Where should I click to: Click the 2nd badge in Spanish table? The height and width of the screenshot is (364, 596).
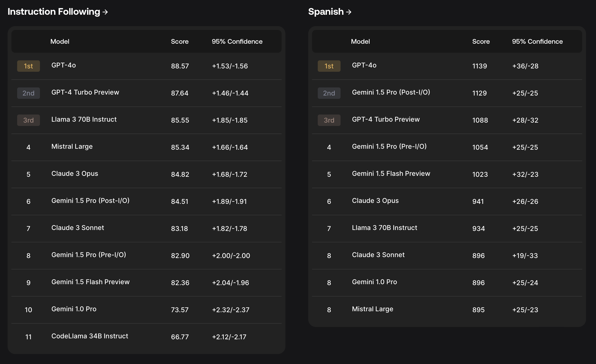click(329, 93)
